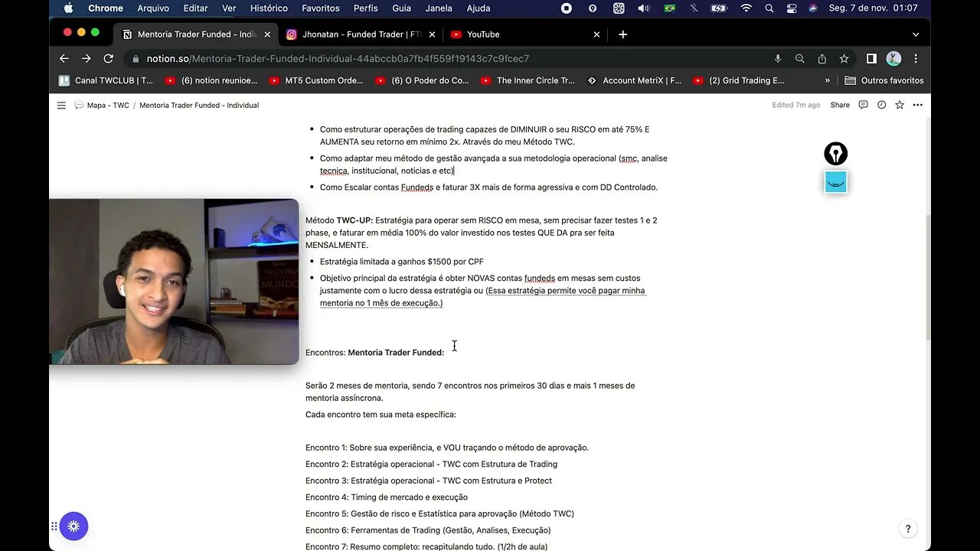This screenshot has height=551, width=980.
Task: Expand Chrome tab search chevron
Action: click(916, 34)
